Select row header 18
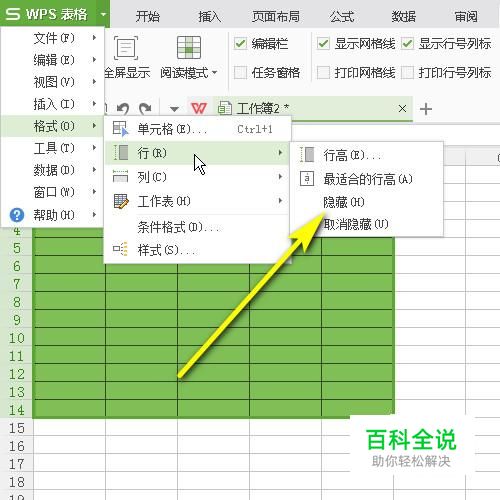 click(17, 482)
